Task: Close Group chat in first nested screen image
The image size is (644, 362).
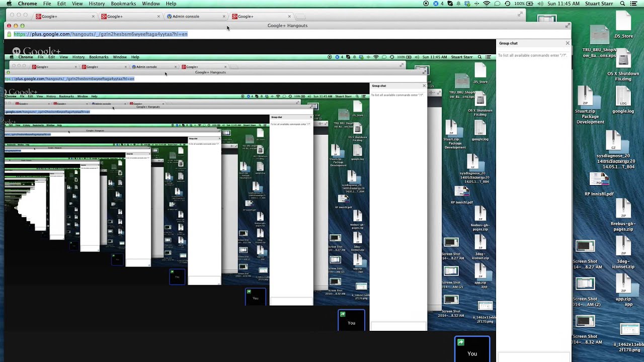Action: 424,86
